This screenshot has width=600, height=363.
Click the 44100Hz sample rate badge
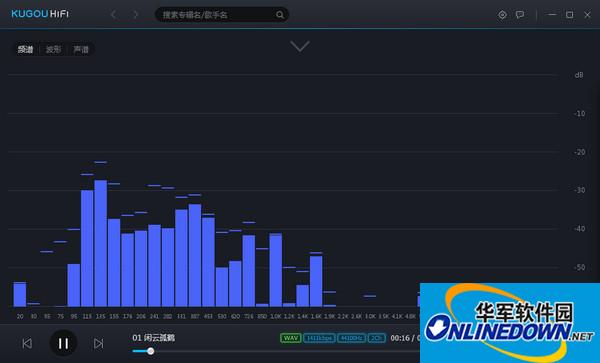[x=351, y=338]
